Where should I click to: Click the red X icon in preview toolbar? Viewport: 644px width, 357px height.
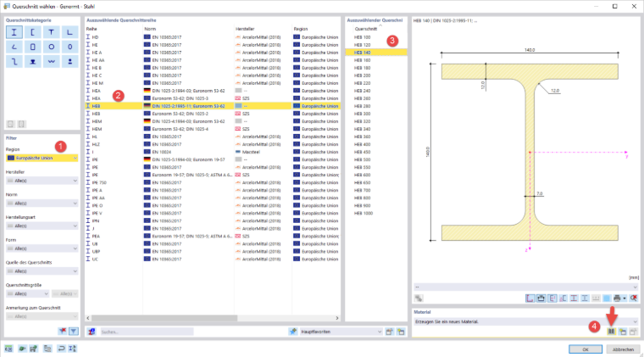pos(634,298)
